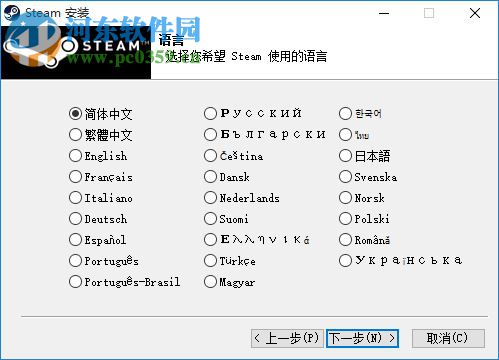Choose English as the language
This screenshot has width=499, height=360.
coord(75,156)
